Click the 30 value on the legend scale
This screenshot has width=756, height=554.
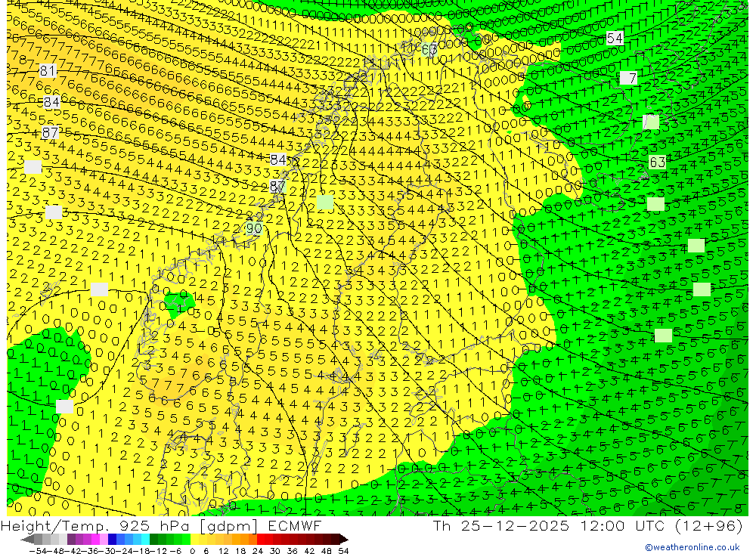[x=275, y=551]
